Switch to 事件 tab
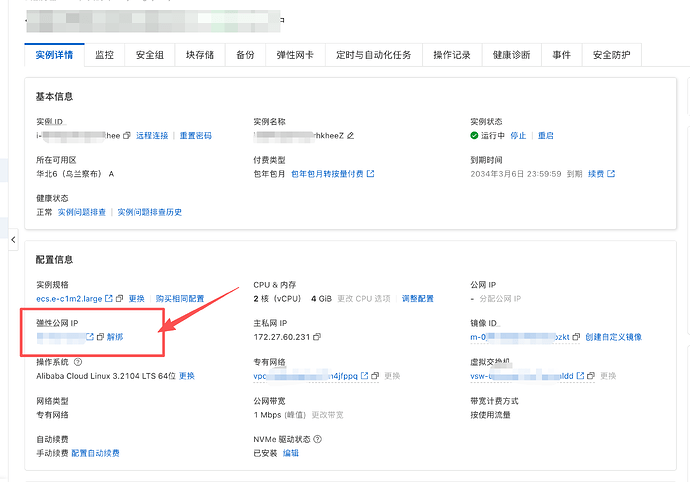 [x=562, y=55]
